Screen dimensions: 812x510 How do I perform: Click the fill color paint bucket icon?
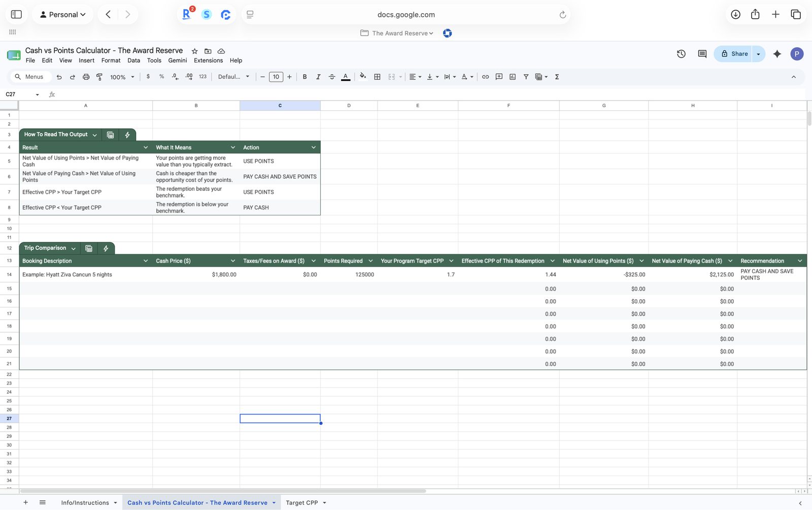tap(363, 77)
